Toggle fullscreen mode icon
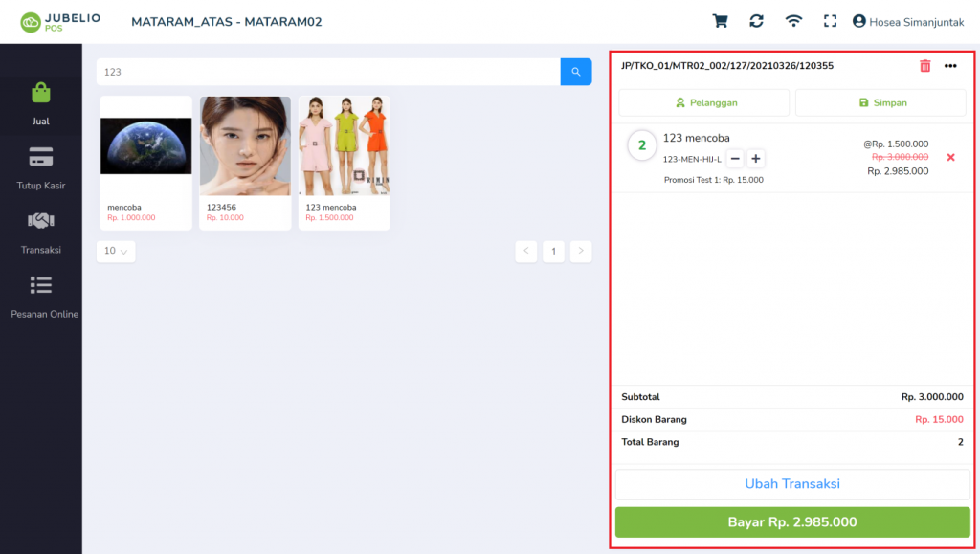Screen dimensions: 980x554 (830, 21)
